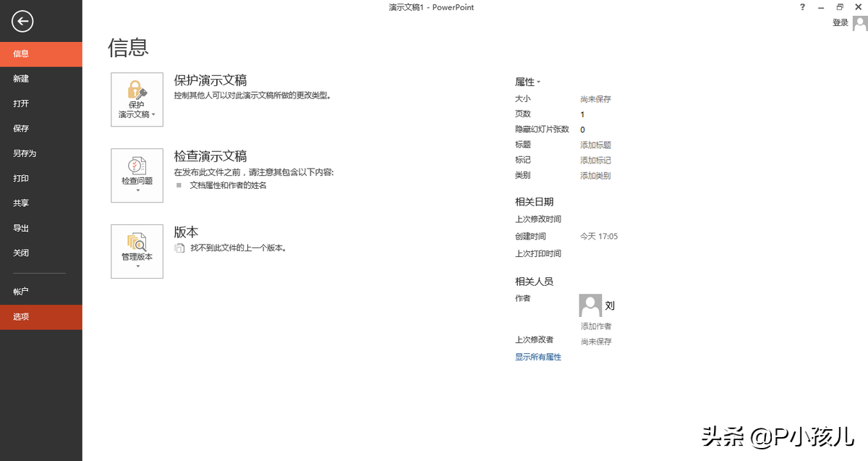The image size is (868, 461).
Task: Open the 帐户 page
Action: pos(41,292)
